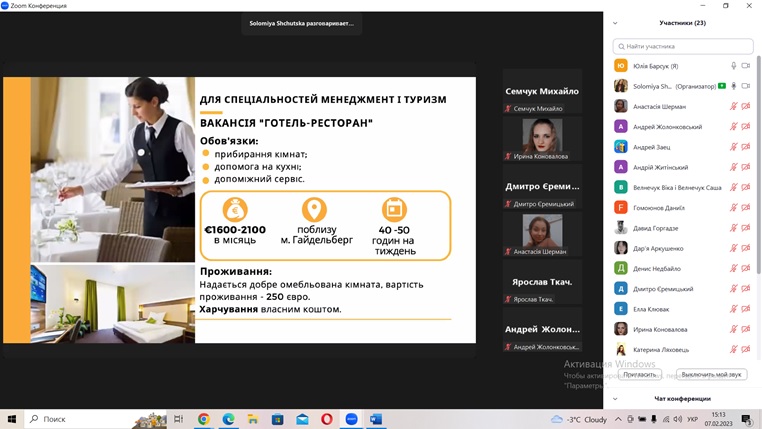Open File Explorer from the taskbar
This screenshot has height=429, width=762.
(x=253, y=419)
